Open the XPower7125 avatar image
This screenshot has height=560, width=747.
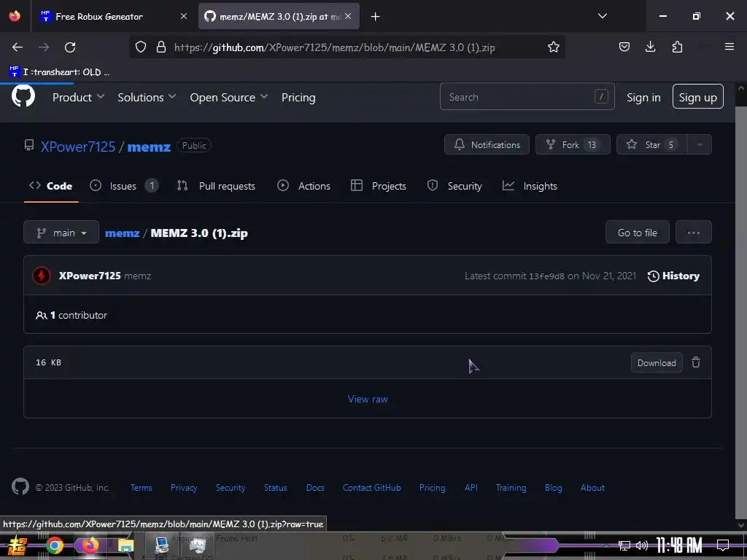point(42,276)
